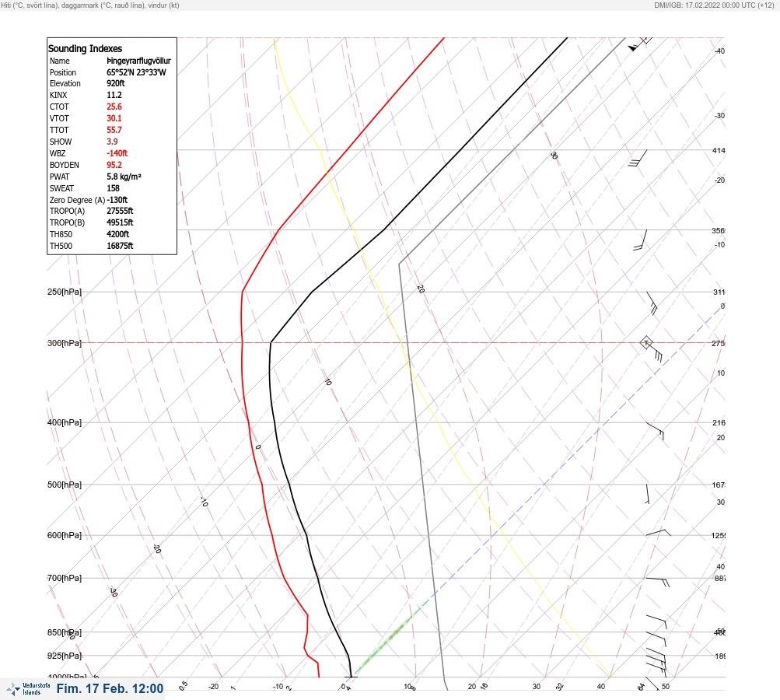Viewport: 780px width, 700px height.
Task: Select the TROPO(A) value 27555ft
Action: pyautogui.click(x=120, y=211)
